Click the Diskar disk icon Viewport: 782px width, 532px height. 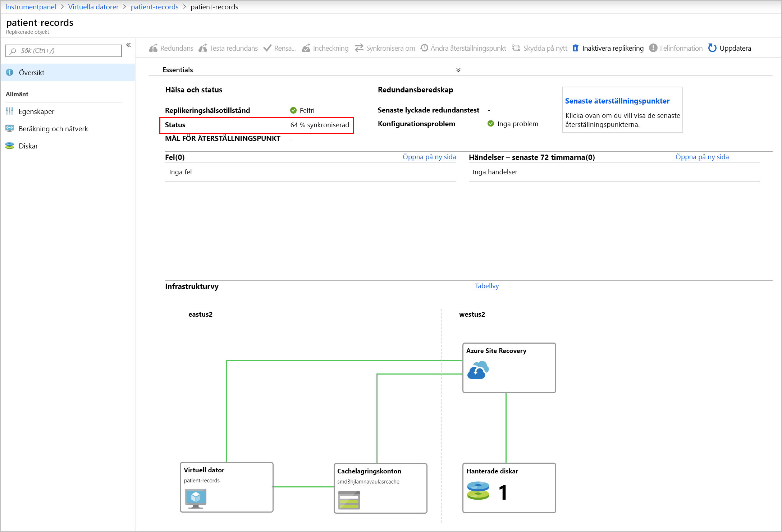tap(10, 146)
